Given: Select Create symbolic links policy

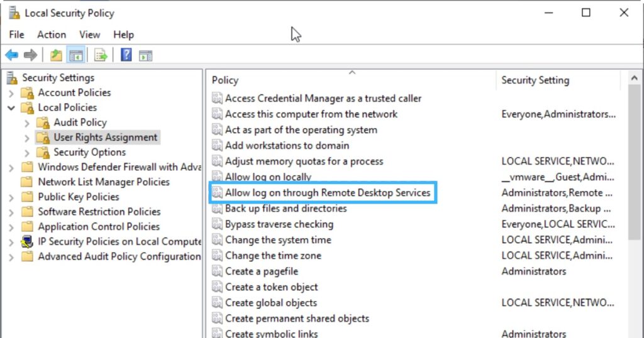Looking at the screenshot, I should 271,333.
